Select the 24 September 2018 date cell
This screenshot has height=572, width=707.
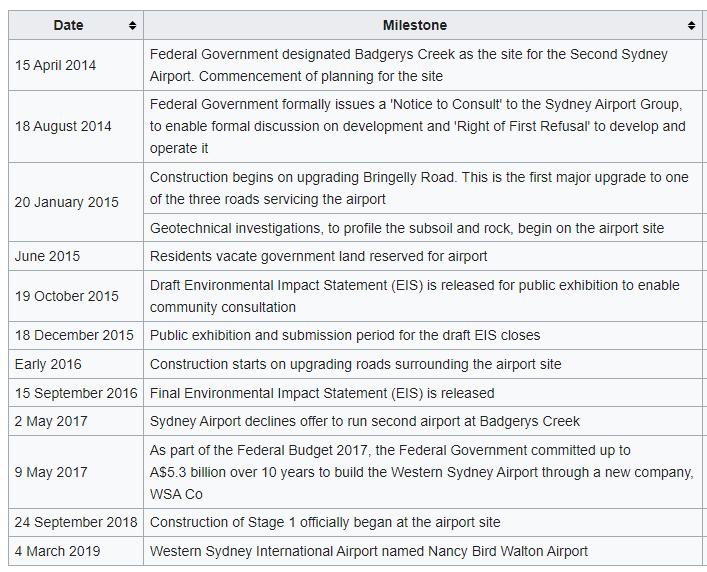click(x=76, y=522)
